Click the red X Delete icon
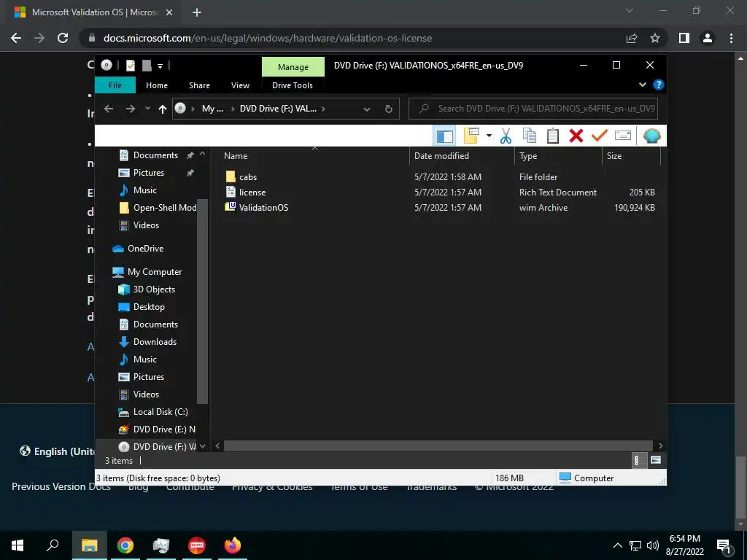This screenshot has height=560, width=747. (576, 136)
